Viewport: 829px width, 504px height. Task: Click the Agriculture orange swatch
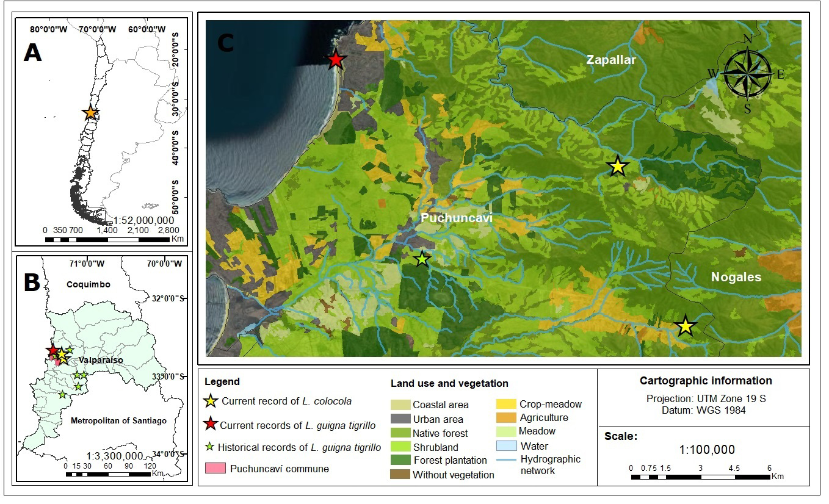pyautogui.click(x=506, y=418)
